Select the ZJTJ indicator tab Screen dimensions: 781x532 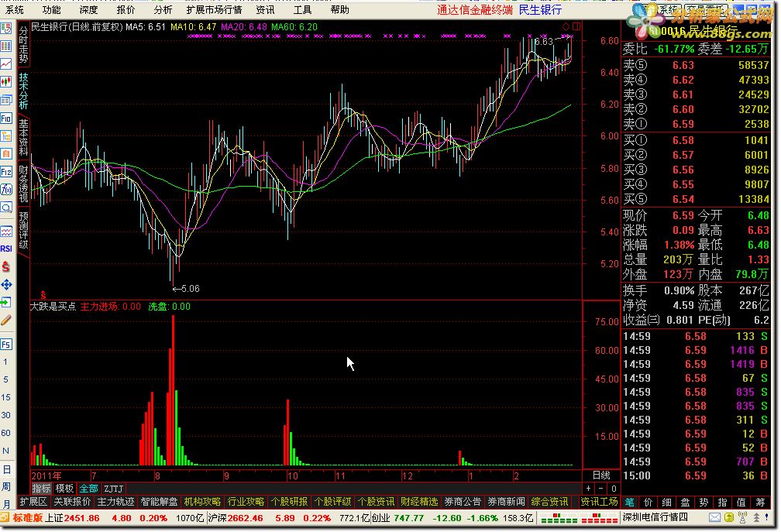point(114,489)
